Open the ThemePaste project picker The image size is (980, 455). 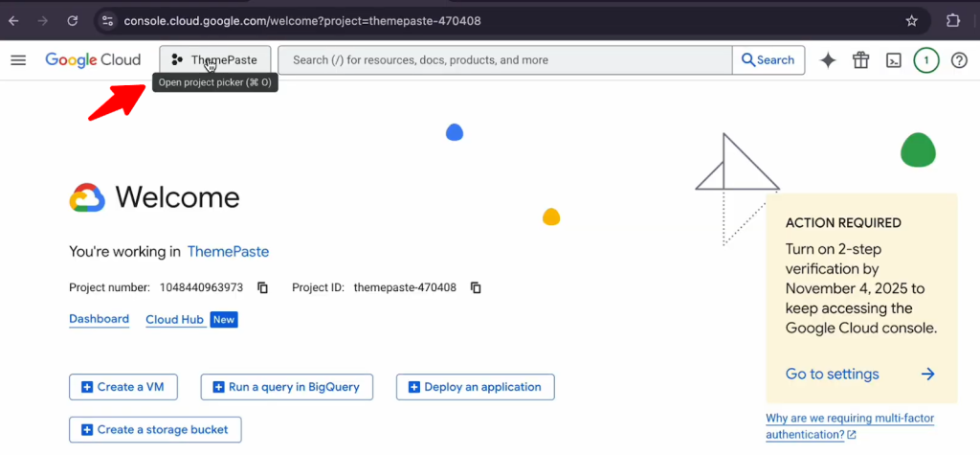pos(215,59)
